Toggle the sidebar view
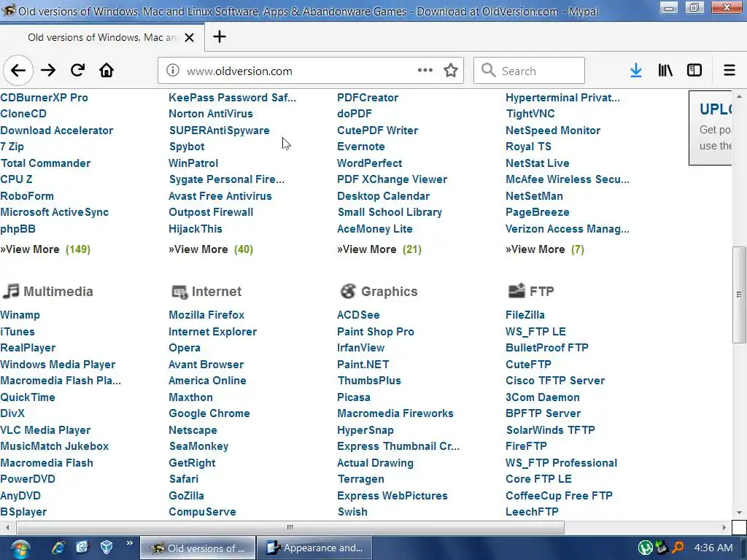Viewport: 747px width, 560px height. pyautogui.click(x=694, y=71)
